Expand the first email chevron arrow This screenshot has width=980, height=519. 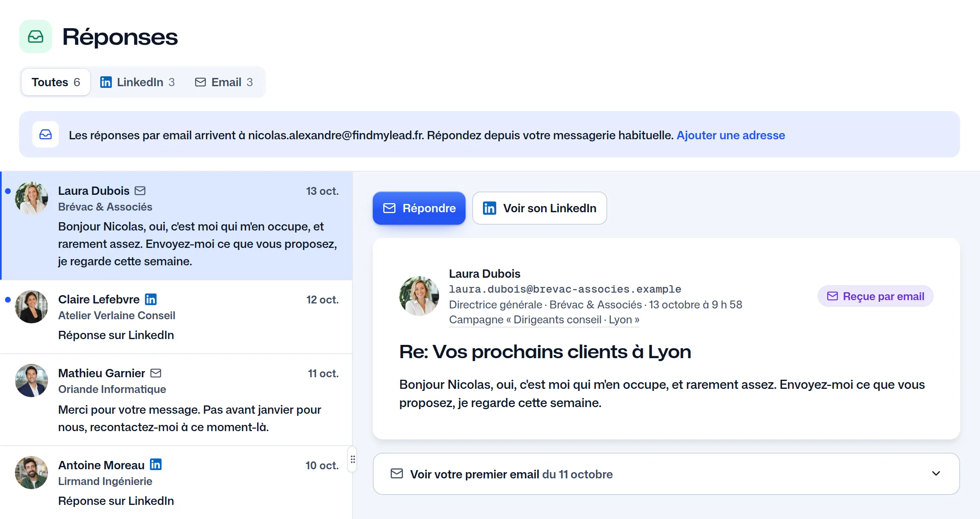(936, 473)
